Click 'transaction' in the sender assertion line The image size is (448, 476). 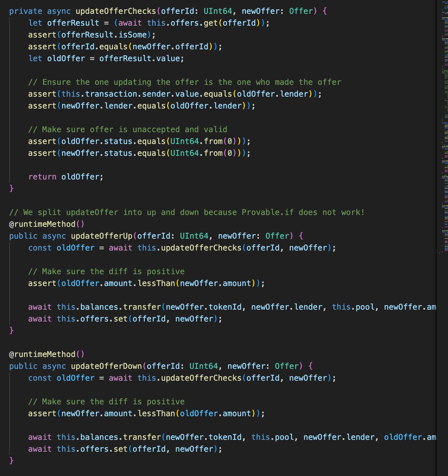111,94
